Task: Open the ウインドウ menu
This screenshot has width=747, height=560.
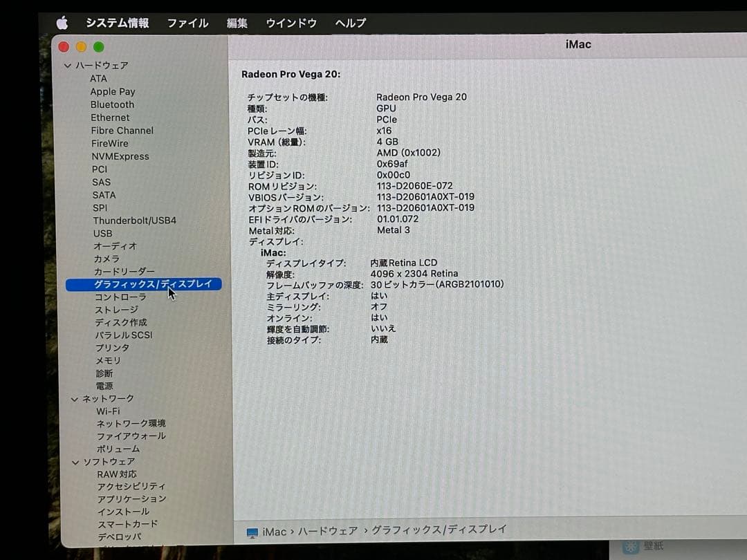Action: point(290,22)
